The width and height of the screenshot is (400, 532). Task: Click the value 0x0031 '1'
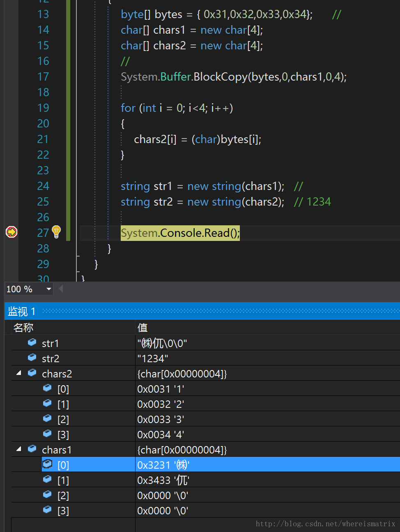click(161, 389)
